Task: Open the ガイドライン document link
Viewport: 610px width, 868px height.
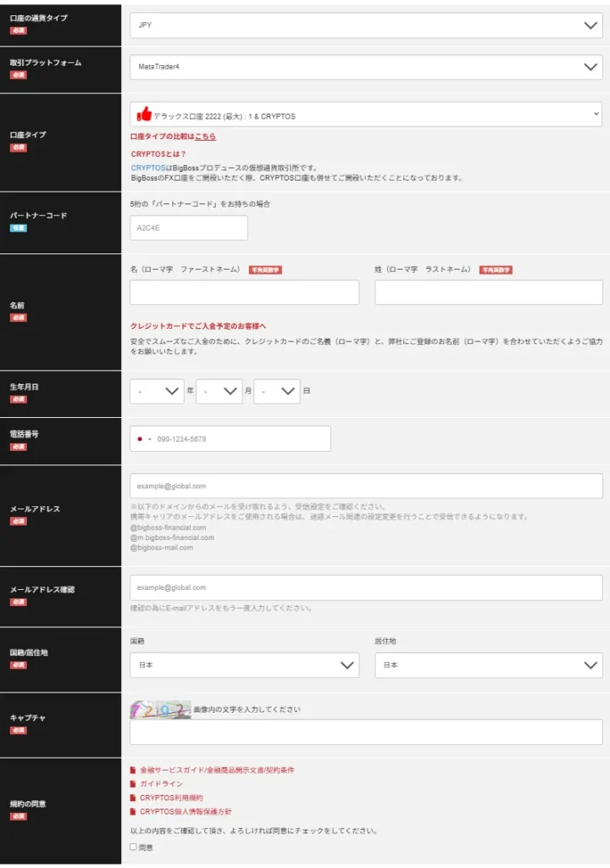Action: pos(161,784)
